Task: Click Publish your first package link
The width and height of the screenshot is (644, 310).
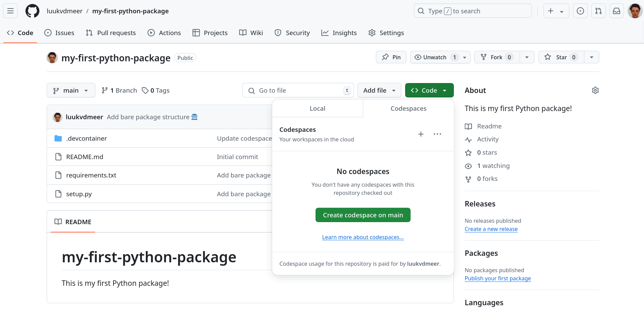Action: [x=497, y=278]
